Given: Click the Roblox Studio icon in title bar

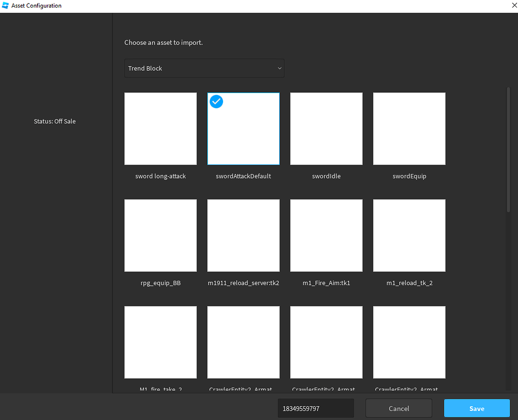Looking at the screenshot, I should pyautogui.click(x=5, y=6).
